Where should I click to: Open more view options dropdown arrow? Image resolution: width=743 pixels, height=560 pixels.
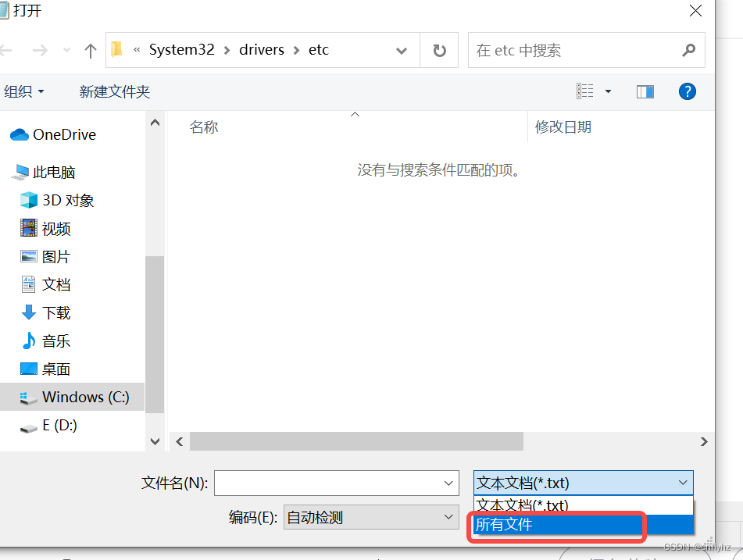608,91
